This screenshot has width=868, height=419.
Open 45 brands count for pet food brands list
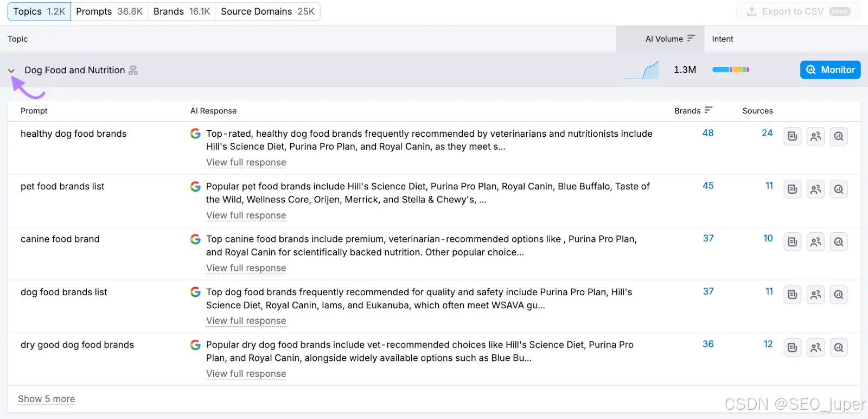click(708, 186)
